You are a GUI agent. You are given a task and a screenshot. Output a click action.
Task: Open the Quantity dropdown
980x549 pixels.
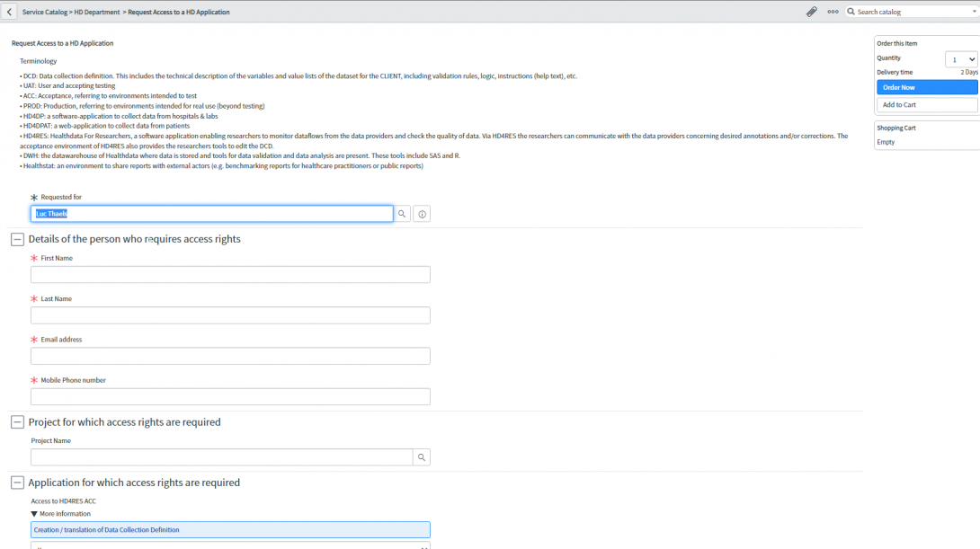(x=960, y=59)
